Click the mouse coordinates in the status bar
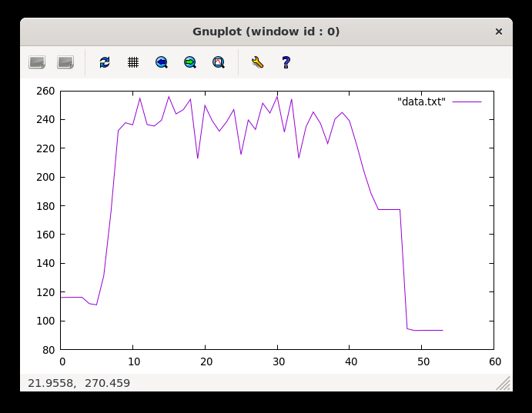The height and width of the screenshot is (413, 532). (x=79, y=383)
